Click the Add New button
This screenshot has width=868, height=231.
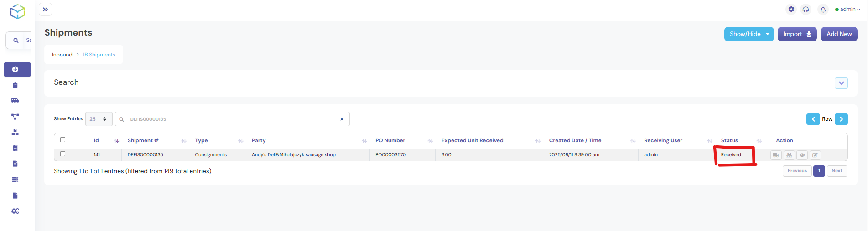click(839, 34)
